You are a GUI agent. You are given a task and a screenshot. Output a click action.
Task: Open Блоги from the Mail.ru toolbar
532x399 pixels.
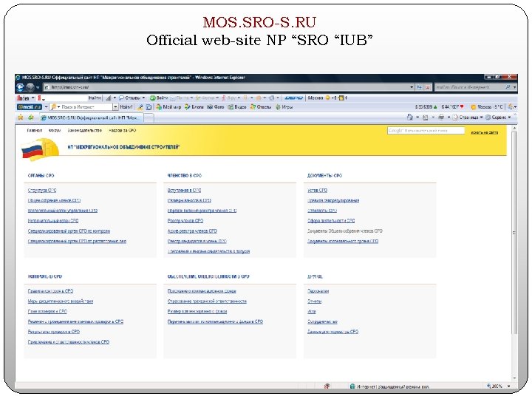pyautogui.click(x=194, y=107)
